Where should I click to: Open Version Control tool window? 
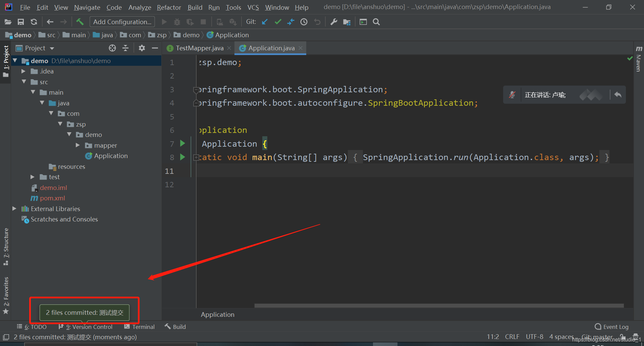pyautogui.click(x=86, y=327)
